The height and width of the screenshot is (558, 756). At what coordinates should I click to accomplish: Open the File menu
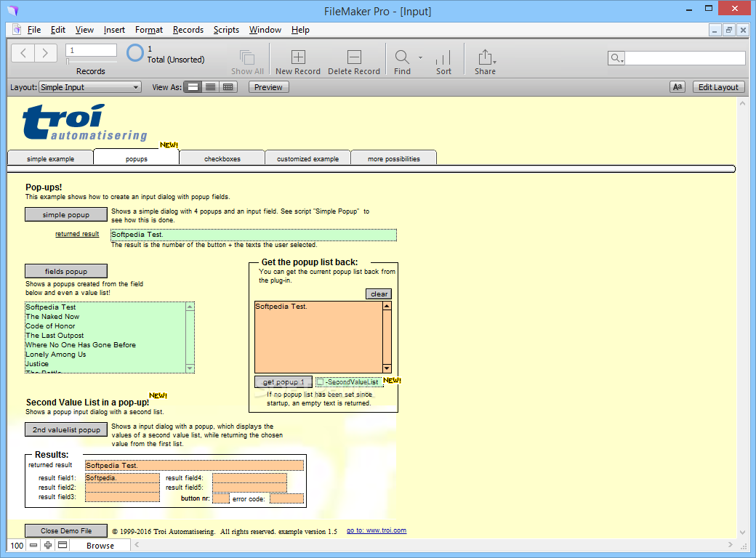pyautogui.click(x=33, y=30)
